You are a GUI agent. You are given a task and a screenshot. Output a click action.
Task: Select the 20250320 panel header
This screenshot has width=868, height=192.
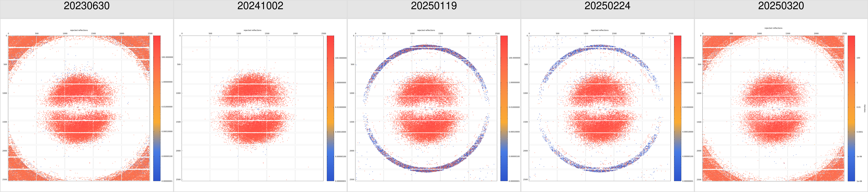pyautogui.click(x=781, y=9)
